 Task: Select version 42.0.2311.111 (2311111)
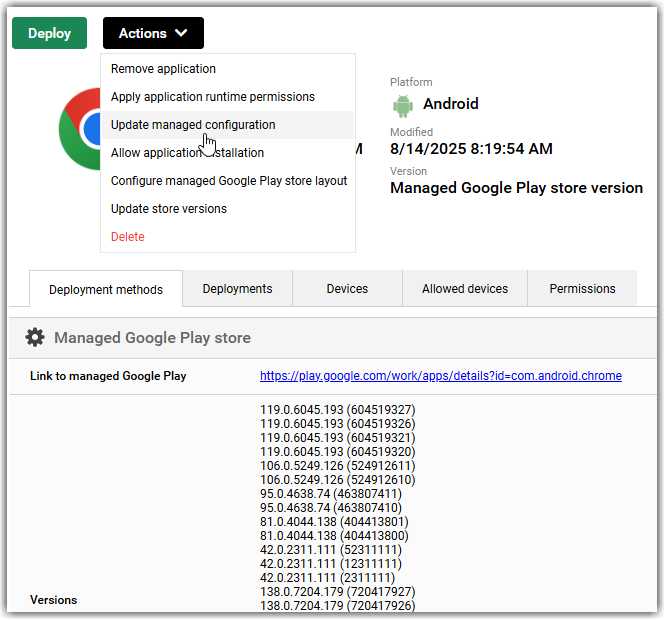click(x=327, y=578)
